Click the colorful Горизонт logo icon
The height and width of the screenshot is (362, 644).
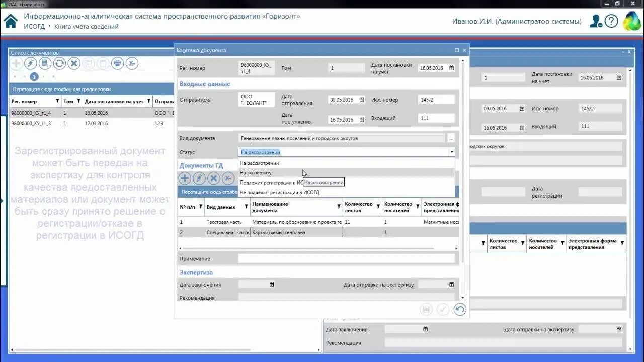pyautogui.click(x=632, y=21)
